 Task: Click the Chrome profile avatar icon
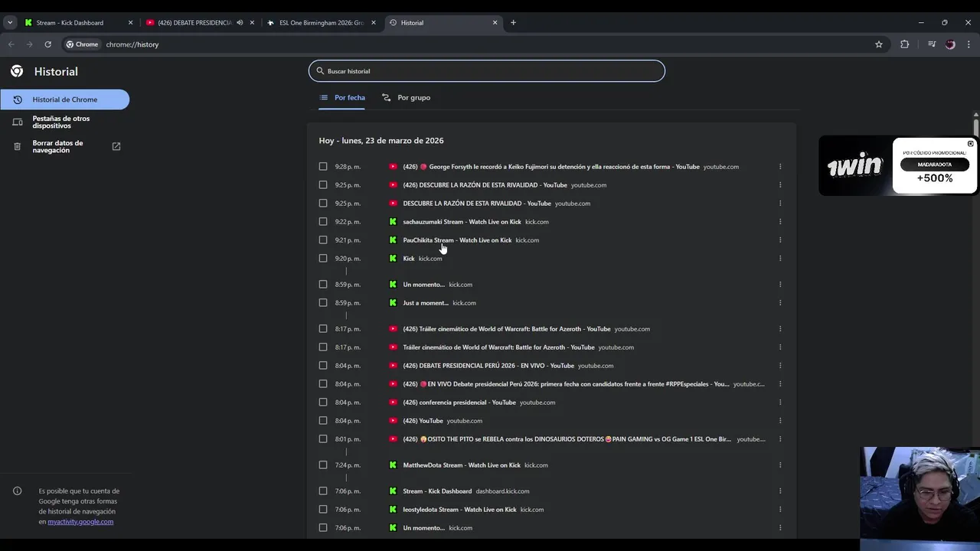tap(950, 44)
